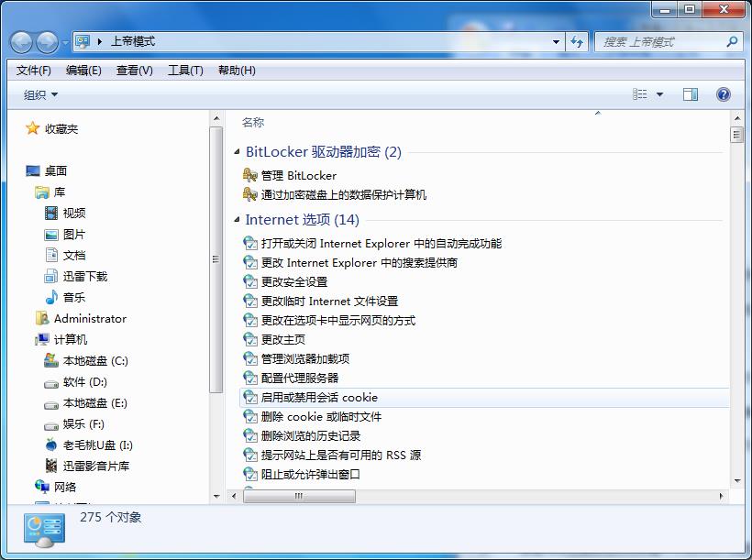Select 娱乐 (F:) in the tree

(83, 423)
